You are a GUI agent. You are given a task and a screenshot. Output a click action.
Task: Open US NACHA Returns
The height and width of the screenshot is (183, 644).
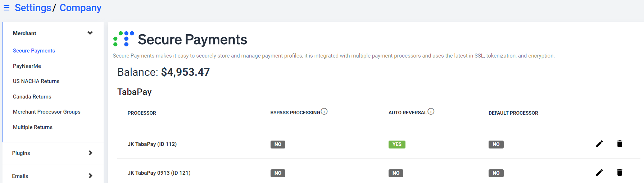36,81
